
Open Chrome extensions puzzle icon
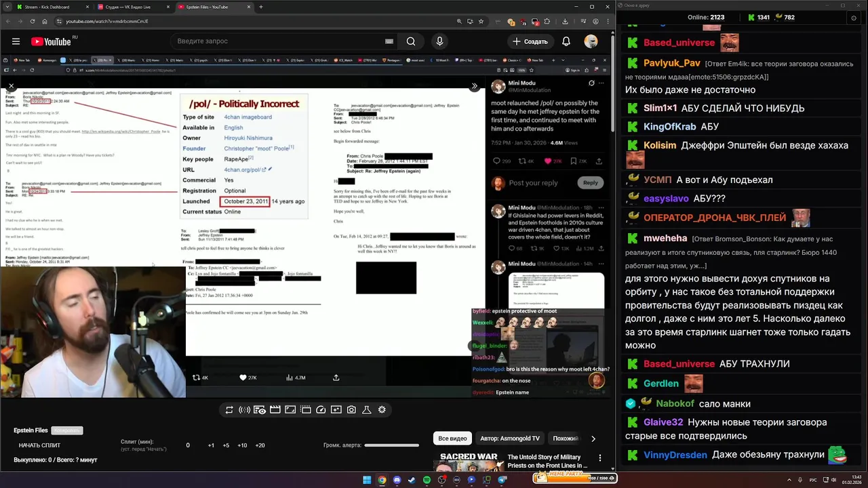point(547,21)
